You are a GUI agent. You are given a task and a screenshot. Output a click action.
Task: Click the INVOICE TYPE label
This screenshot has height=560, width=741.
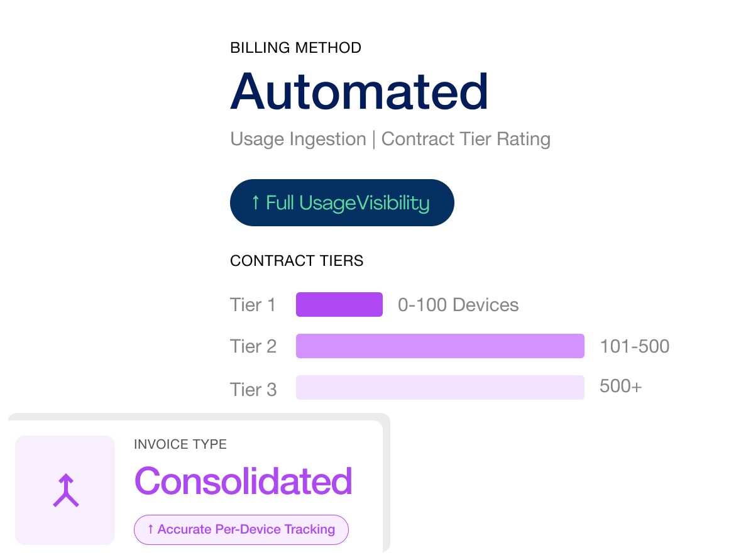tap(180, 444)
